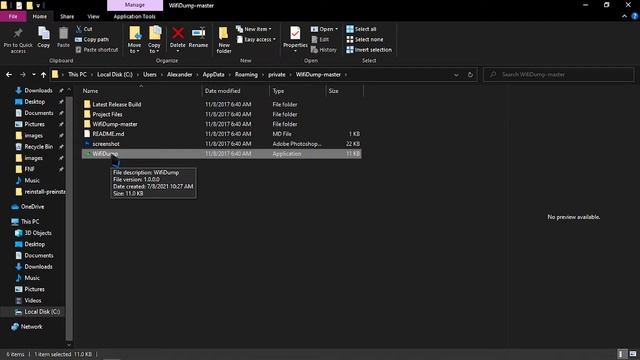Sort files by the Size column
The width and height of the screenshot is (640, 360).
[344, 91]
